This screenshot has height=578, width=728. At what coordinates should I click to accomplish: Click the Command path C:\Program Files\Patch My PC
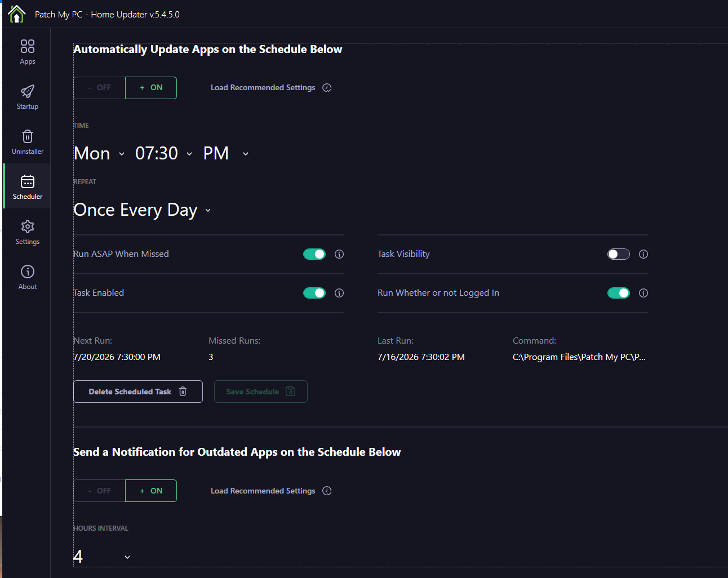[x=579, y=357]
